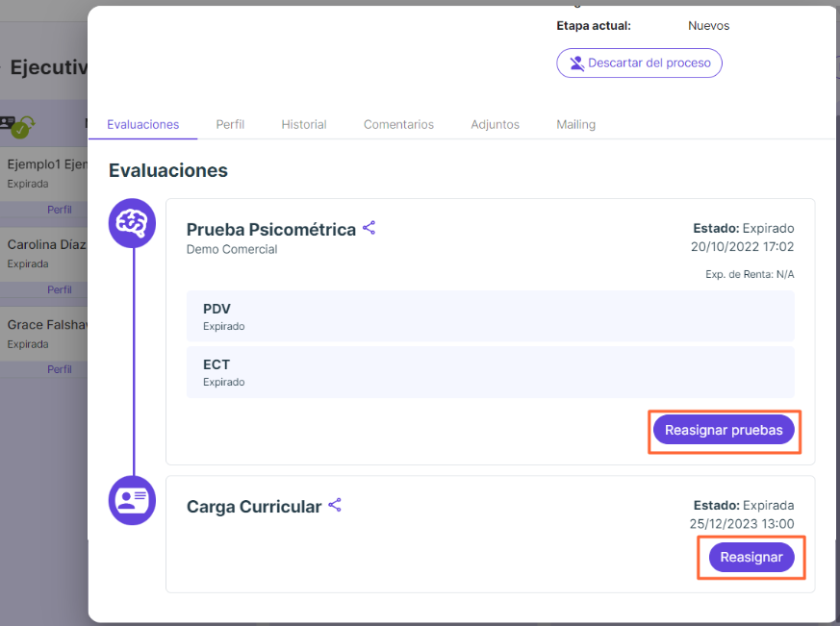Open Perfil link under Carolina Díaz in background

click(x=60, y=289)
